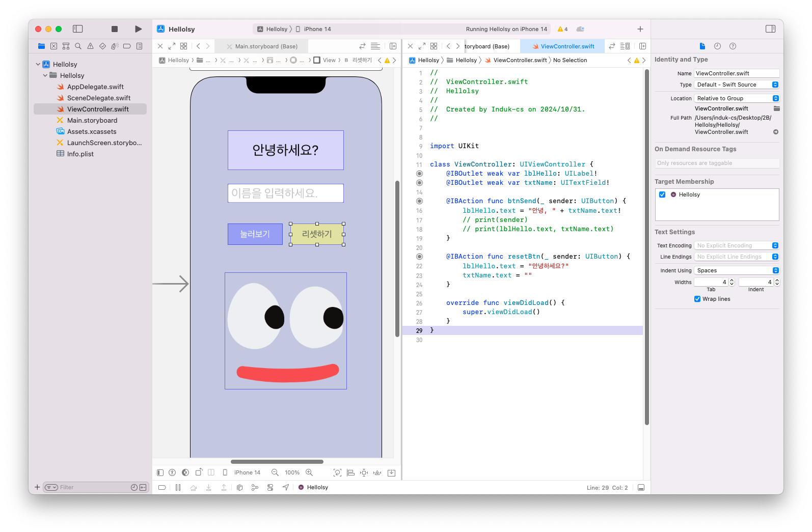Open the Quick Help inspector icon

tap(733, 46)
